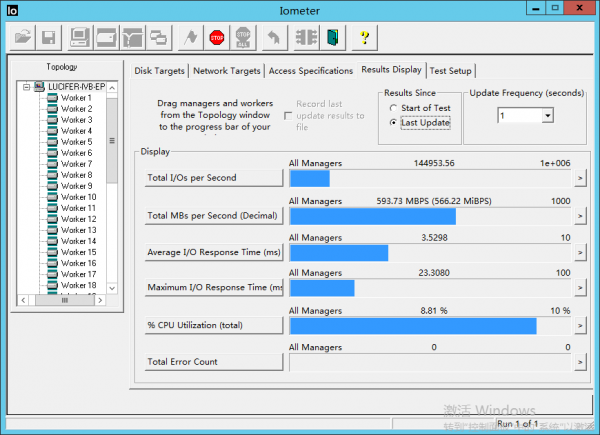This screenshot has width=600, height=435.
Task: Open details arrow for % CPU Utilization
Action: [x=580, y=326]
